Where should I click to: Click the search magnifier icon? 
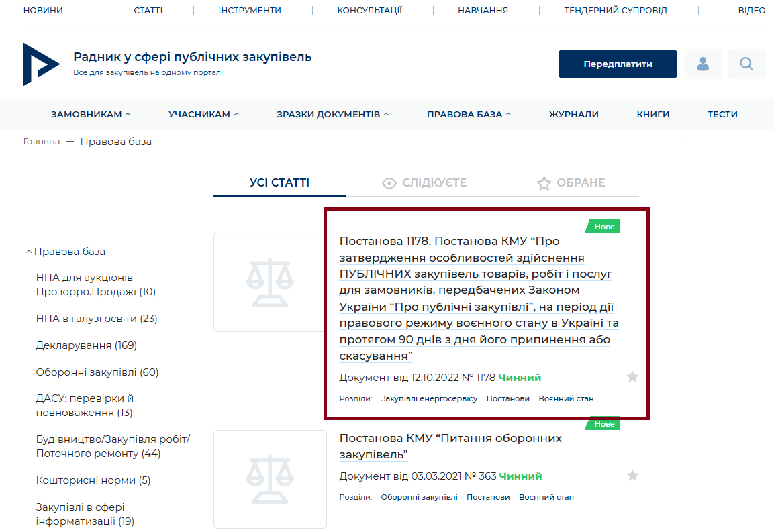[746, 64]
